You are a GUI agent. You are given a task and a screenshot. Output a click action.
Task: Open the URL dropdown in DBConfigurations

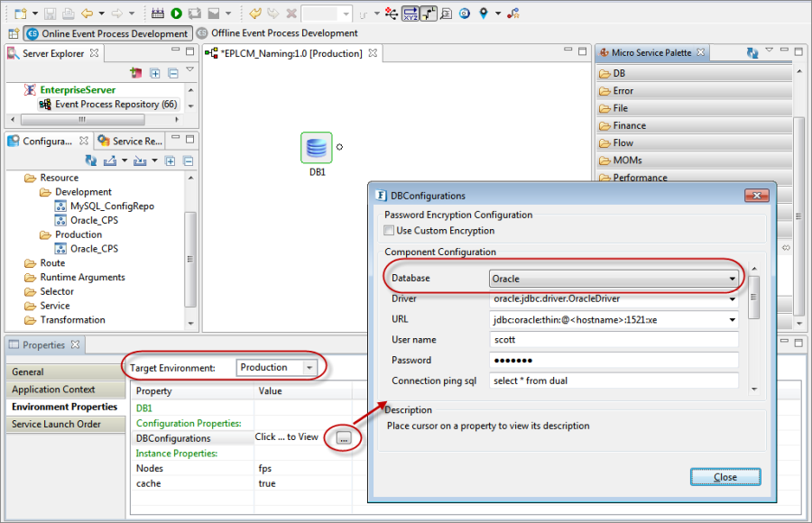[733, 320]
